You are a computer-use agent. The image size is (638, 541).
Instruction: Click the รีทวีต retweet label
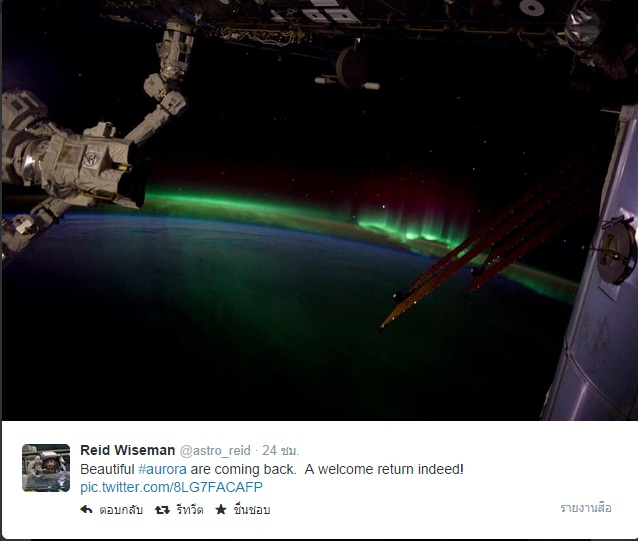(190, 509)
